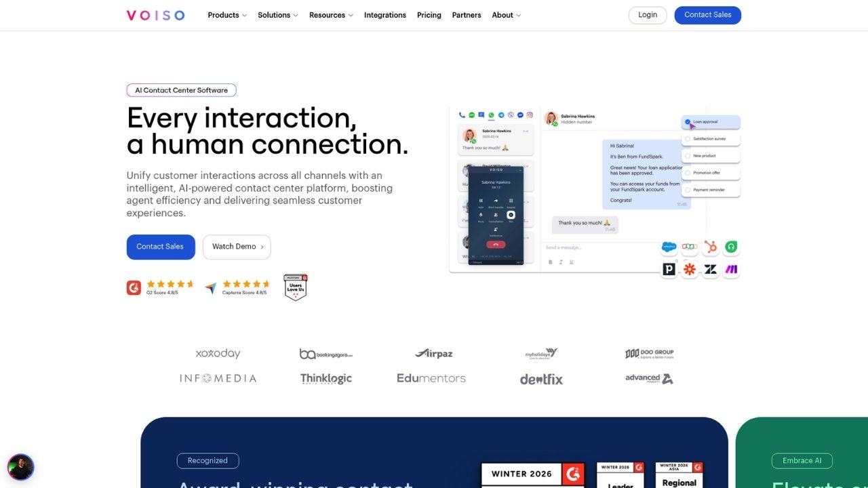This screenshot has width=868, height=488.
Task: Expand the Resources dropdown menu
Action: [x=331, y=15]
